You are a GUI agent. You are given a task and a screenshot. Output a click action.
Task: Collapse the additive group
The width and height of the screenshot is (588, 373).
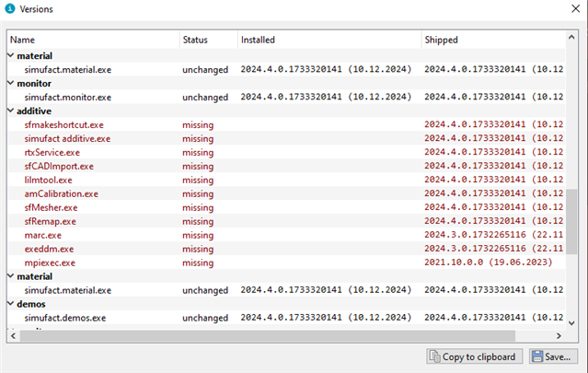tap(10, 111)
